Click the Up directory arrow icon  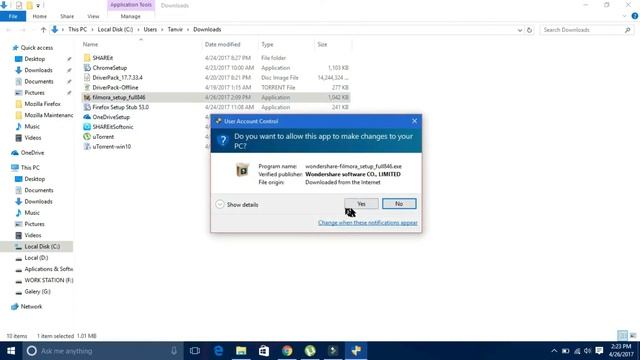[43, 29]
